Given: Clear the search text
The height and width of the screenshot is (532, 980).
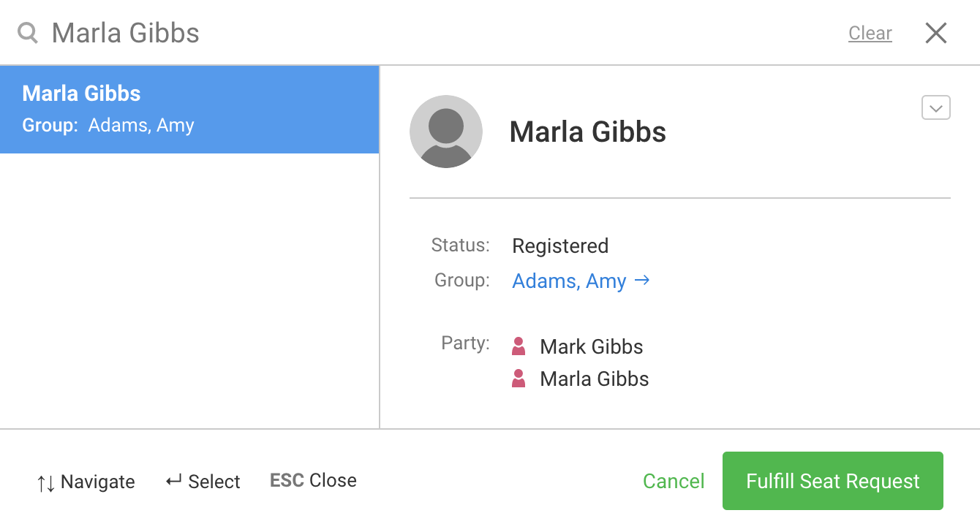Looking at the screenshot, I should (870, 33).
